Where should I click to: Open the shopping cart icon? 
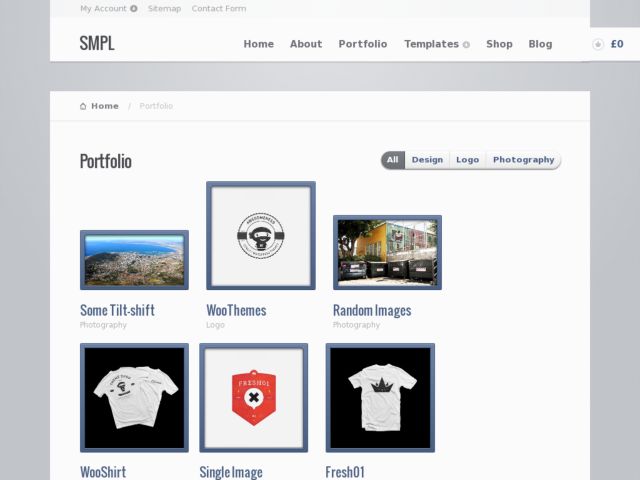tap(598, 44)
